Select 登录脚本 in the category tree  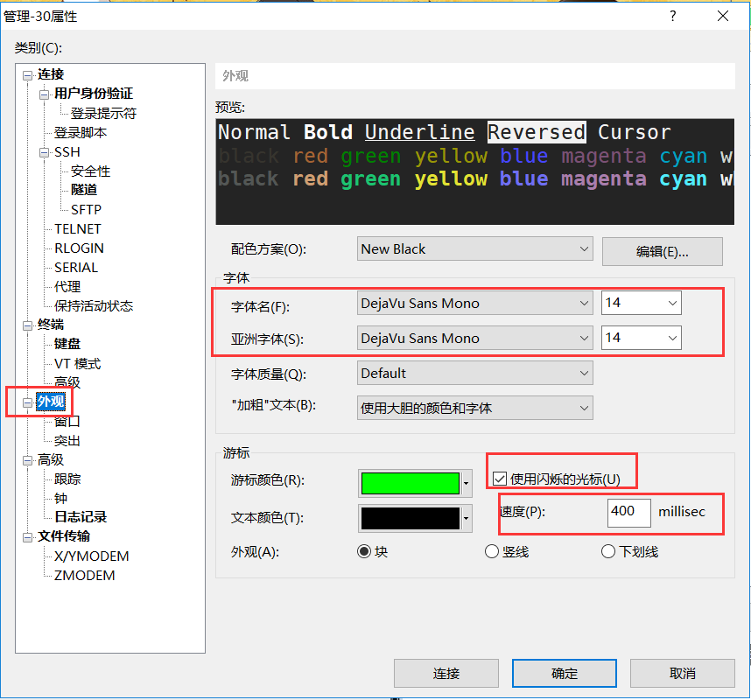tap(81, 133)
